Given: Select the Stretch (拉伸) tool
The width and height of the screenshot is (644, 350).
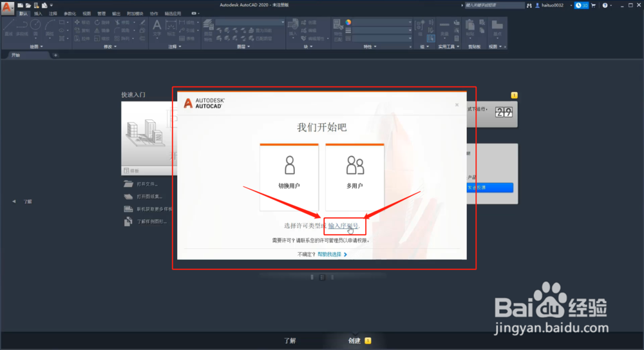Looking at the screenshot, I should pyautogui.click(x=82, y=38).
